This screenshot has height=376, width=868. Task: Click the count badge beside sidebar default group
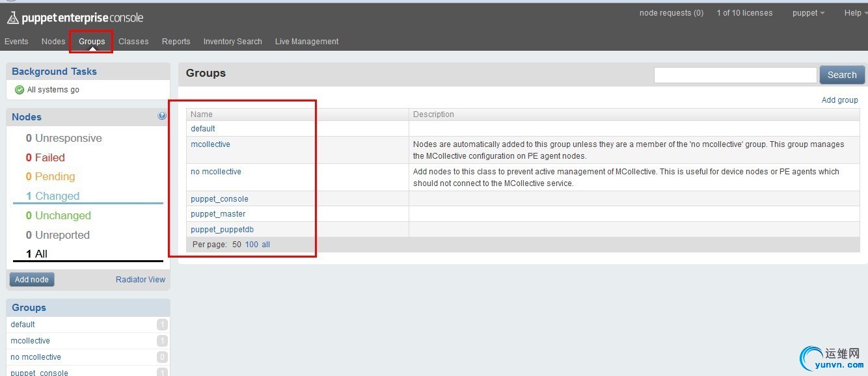tap(162, 325)
